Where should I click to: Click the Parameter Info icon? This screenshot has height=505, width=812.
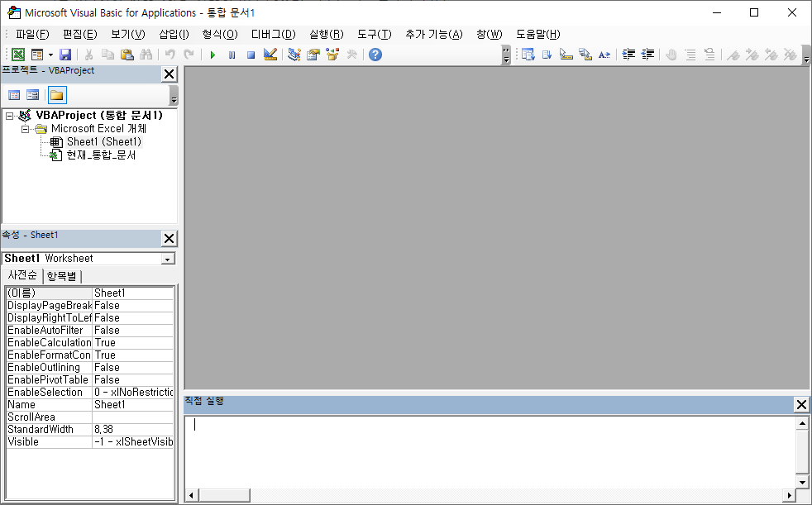(x=585, y=55)
